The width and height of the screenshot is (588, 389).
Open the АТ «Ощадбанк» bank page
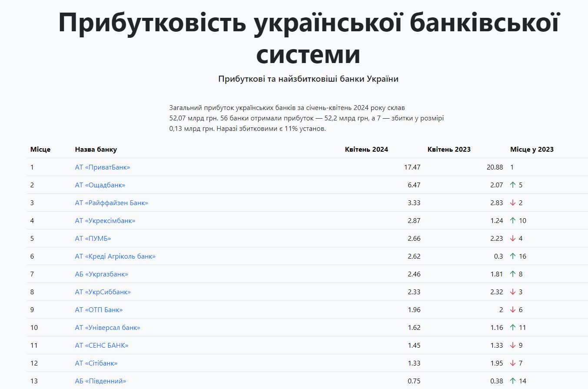tap(100, 185)
